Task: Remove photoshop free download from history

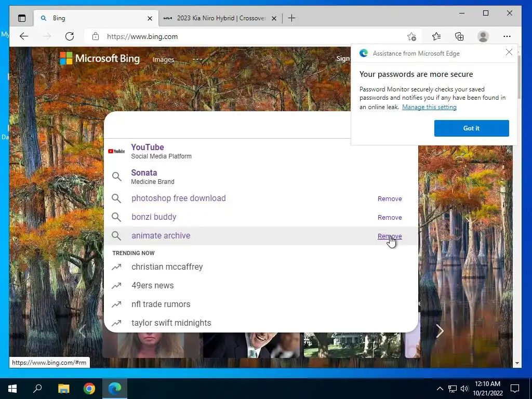Action: click(390, 199)
